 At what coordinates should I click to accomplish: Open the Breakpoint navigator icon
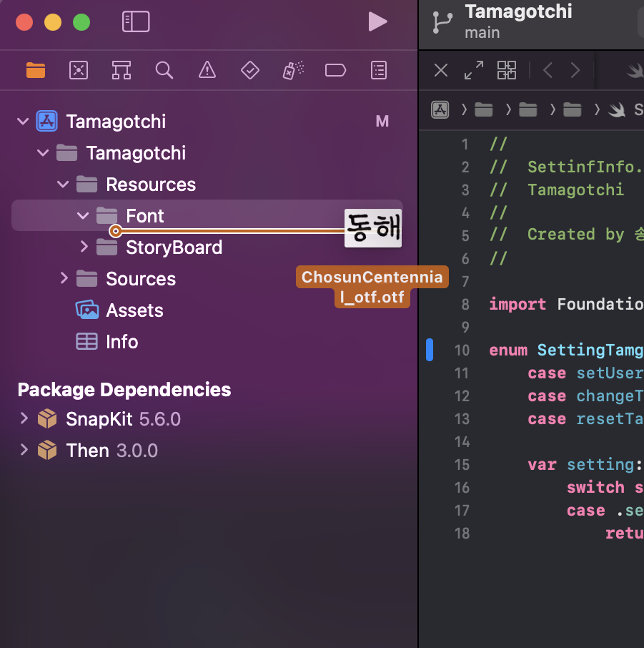click(335, 70)
